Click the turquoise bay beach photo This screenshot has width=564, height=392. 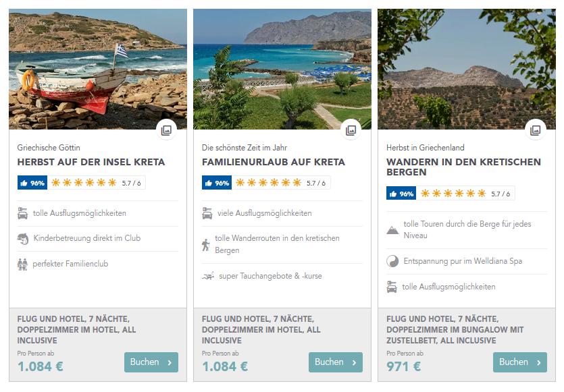pyautogui.click(x=282, y=69)
